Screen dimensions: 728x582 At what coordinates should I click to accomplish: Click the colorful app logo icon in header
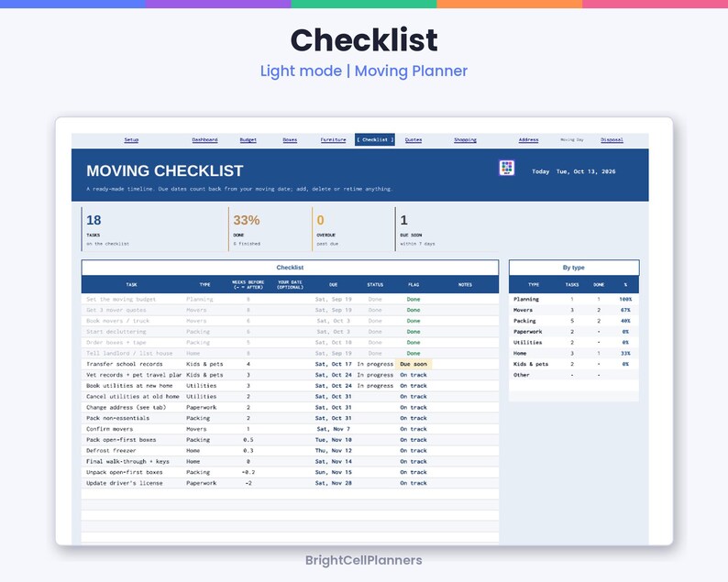(506, 168)
